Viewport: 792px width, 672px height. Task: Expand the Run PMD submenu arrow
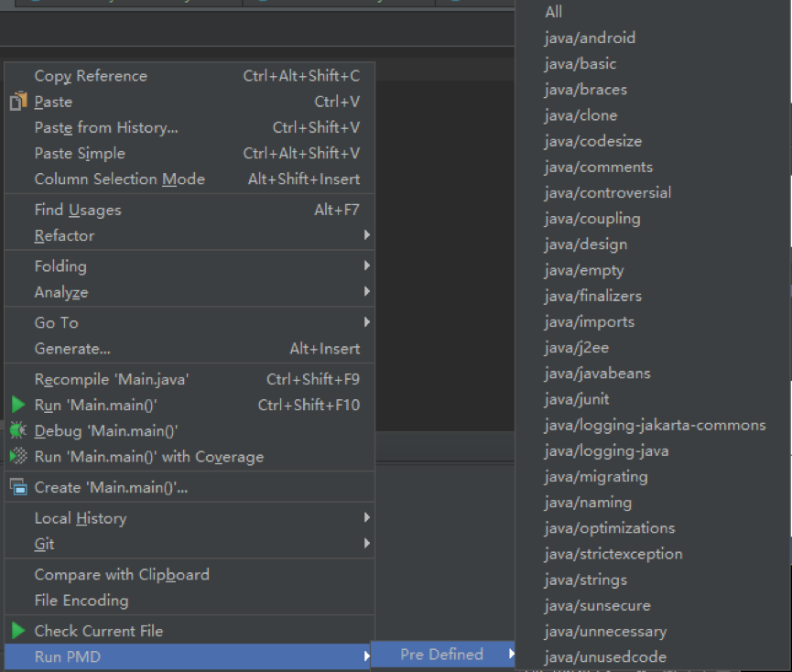click(x=367, y=656)
